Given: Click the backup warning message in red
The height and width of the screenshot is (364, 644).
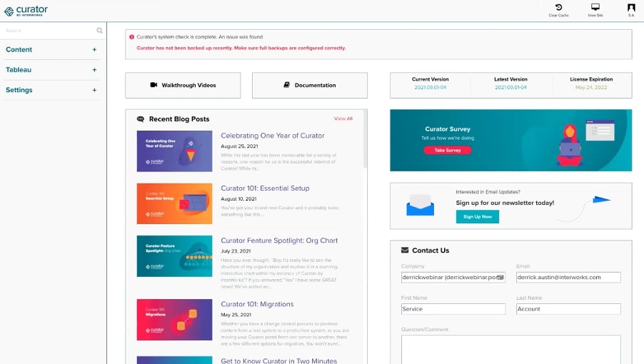Looking at the screenshot, I should 241,48.
